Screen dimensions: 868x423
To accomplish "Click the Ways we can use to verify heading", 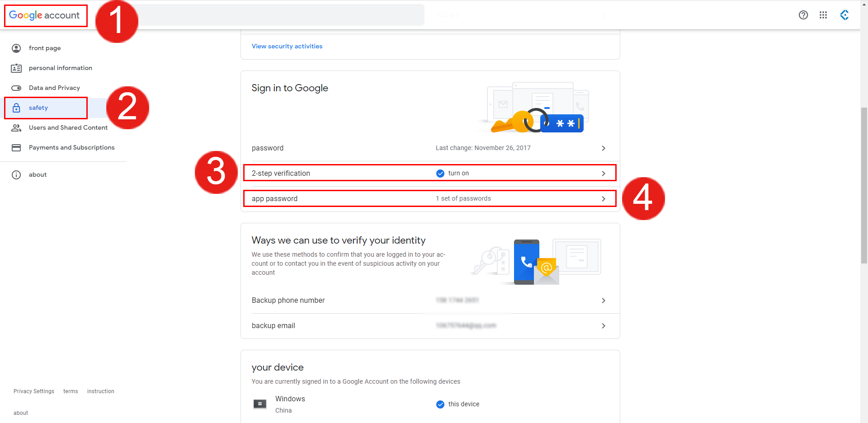I will pyautogui.click(x=339, y=240).
